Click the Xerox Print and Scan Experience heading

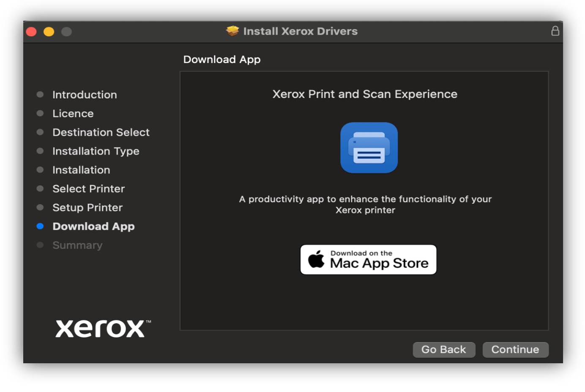coord(365,94)
